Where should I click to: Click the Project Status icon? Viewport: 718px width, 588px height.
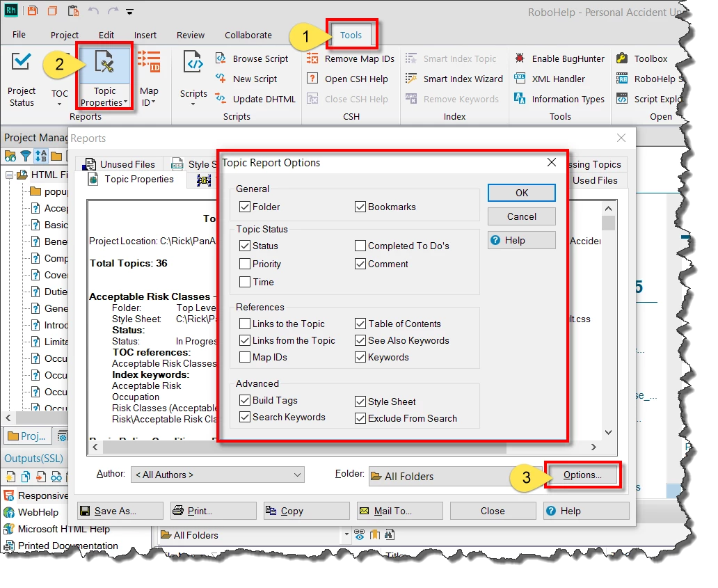[x=21, y=61]
